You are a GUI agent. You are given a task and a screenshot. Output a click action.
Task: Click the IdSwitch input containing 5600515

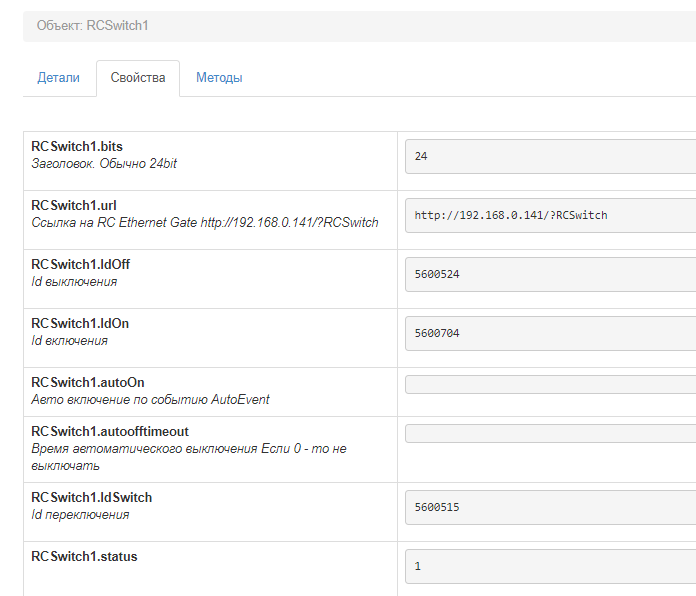click(x=550, y=508)
